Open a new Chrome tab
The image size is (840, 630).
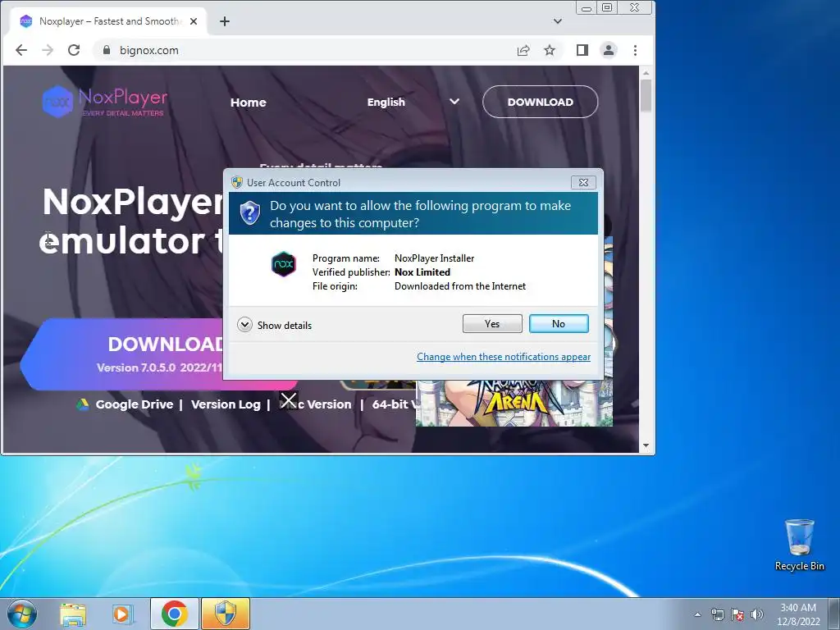coord(225,21)
